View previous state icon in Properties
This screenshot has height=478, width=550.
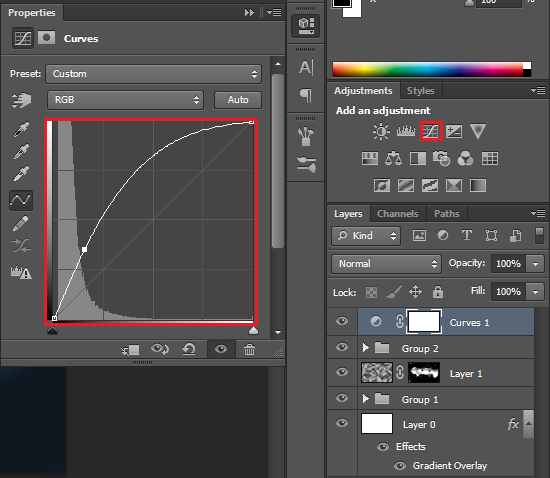160,349
